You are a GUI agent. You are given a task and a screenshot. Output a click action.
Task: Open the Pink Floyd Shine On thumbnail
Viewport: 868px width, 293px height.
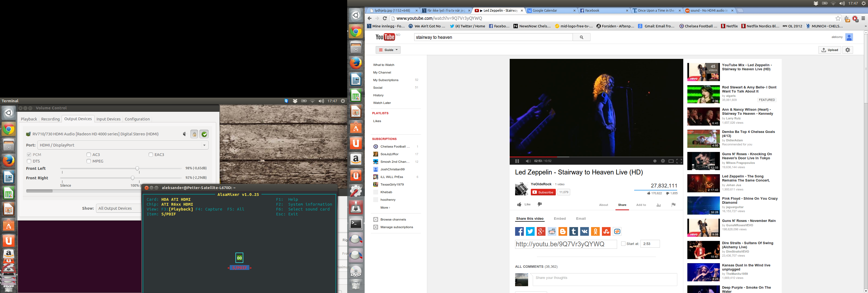point(703,205)
